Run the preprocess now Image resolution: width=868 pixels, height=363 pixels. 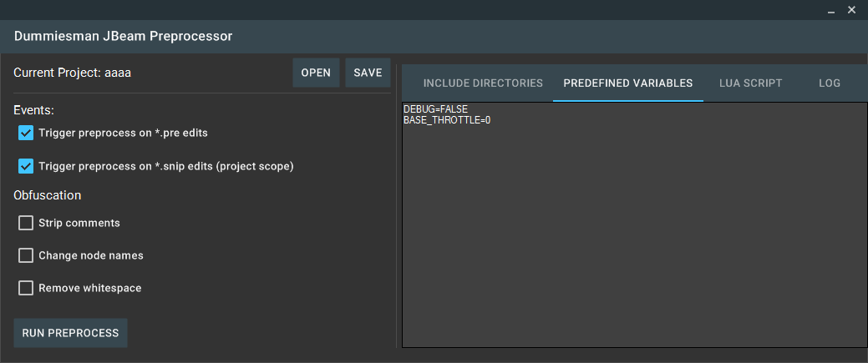click(70, 333)
